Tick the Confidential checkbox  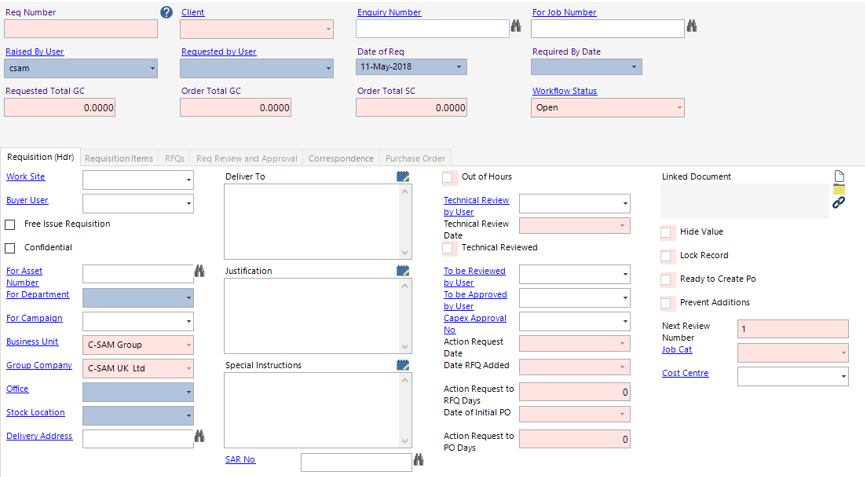(11, 248)
